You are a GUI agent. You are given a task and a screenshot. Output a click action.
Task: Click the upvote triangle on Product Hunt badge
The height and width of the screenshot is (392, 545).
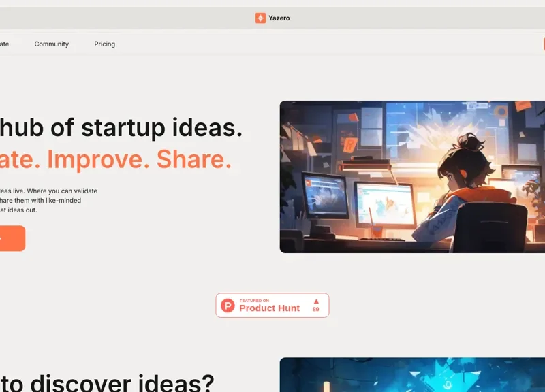pos(316,301)
